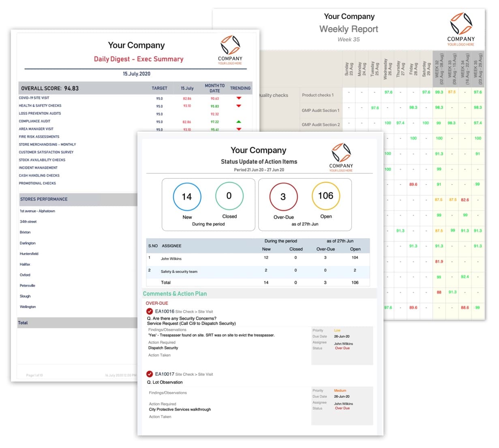The width and height of the screenshot is (499, 448).
Task: Click the red downward trend arrow for COVID-19 SITE VISIT
Action: (239, 98)
